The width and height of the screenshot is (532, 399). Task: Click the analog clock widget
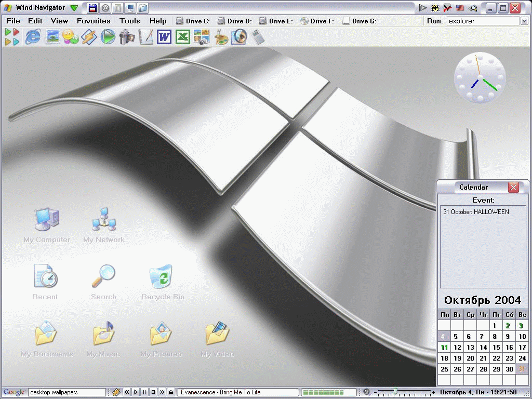point(480,77)
